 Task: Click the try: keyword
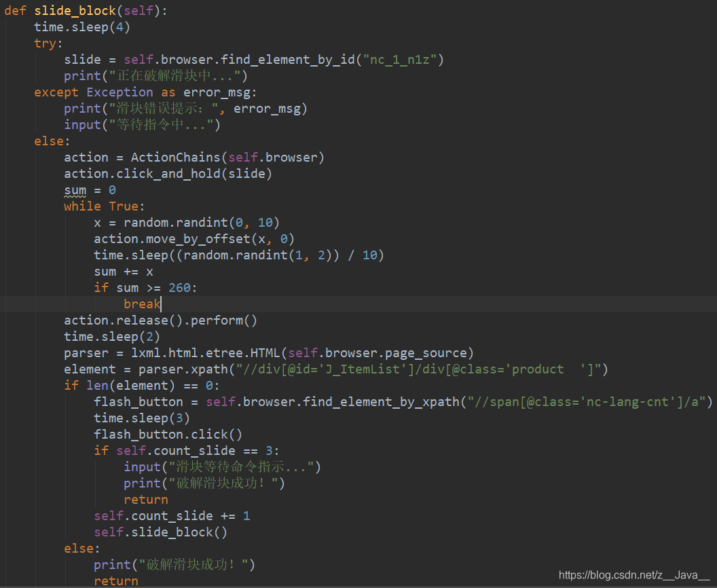[48, 43]
